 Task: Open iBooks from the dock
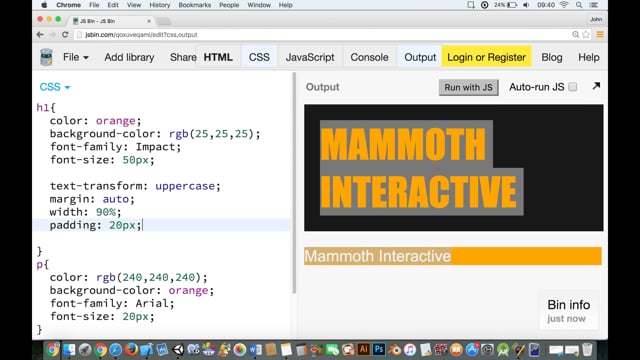(x=456, y=350)
